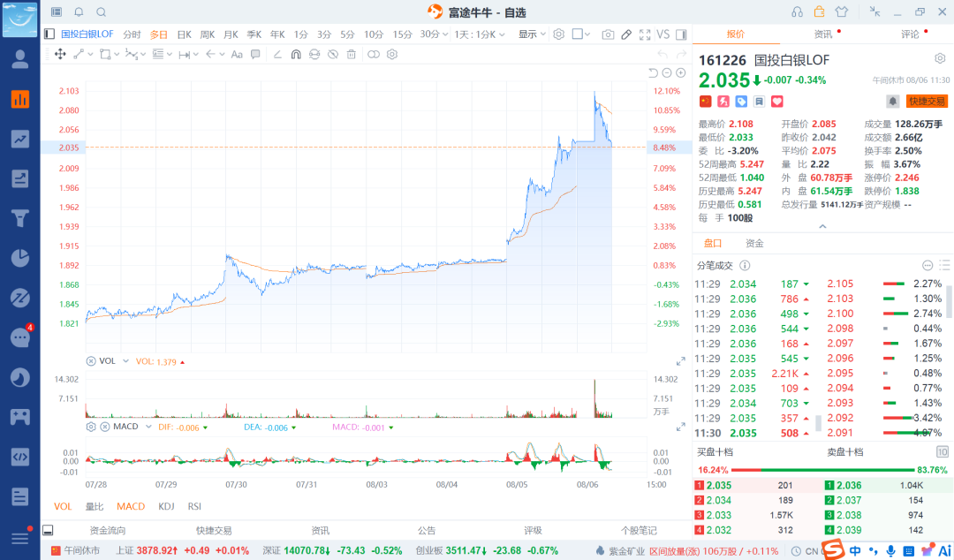Open the 评论 tab in right panel
The width and height of the screenshot is (954, 560).
pyautogui.click(x=910, y=34)
